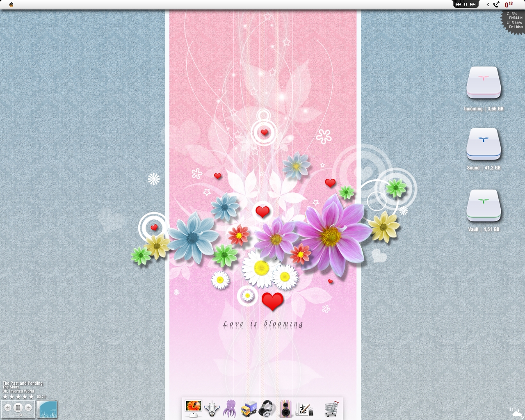Open the shopping cart icon in the dock
525x420 pixels.
click(332, 409)
